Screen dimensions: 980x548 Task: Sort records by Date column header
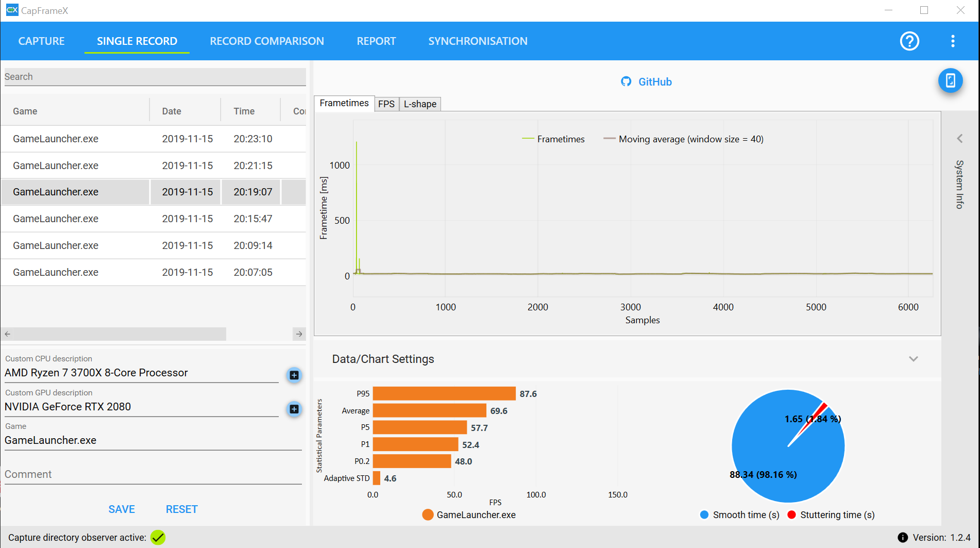click(185, 111)
